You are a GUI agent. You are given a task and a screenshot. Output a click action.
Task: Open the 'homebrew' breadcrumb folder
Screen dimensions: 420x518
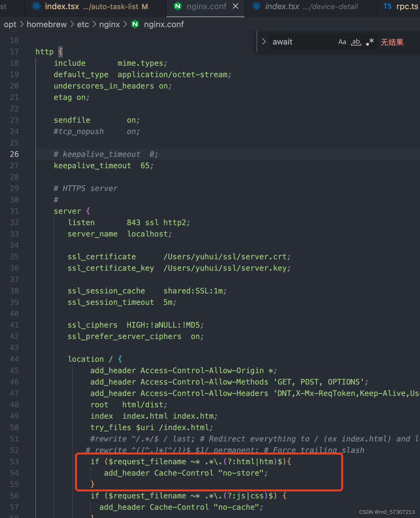click(46, 24)
